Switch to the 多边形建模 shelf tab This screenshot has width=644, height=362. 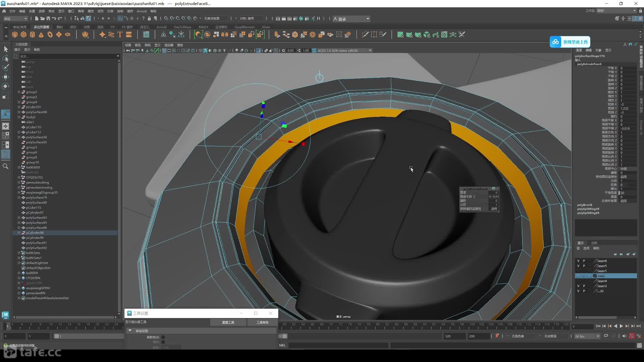(41, 27)
